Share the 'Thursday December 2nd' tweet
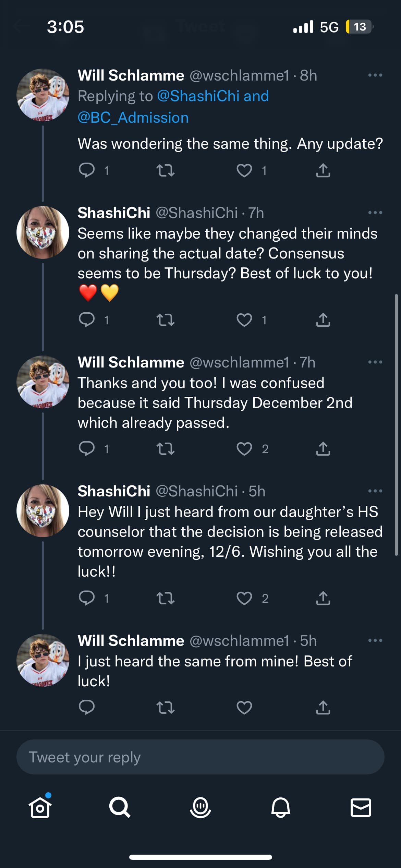 point(323,449)
